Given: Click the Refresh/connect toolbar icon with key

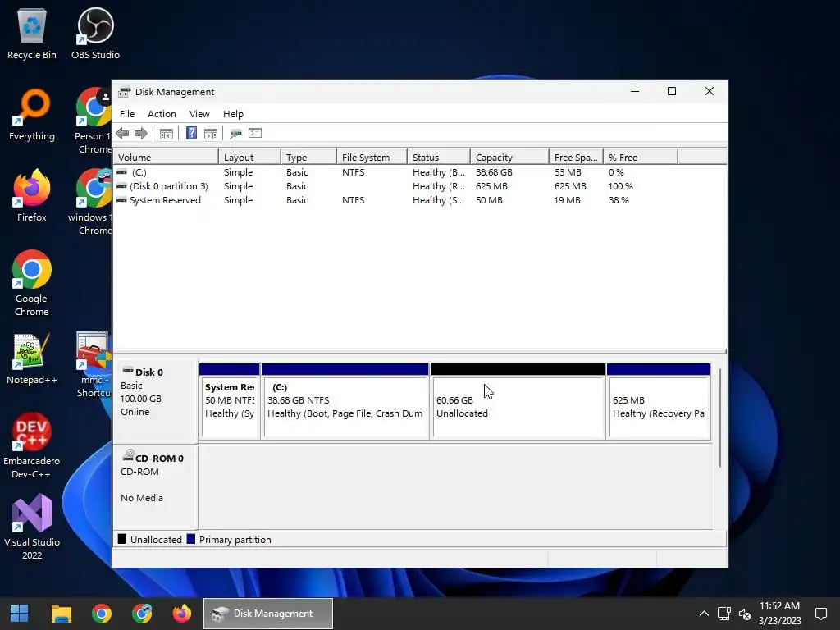Looking at the screenshot, I should coord(235,134).
